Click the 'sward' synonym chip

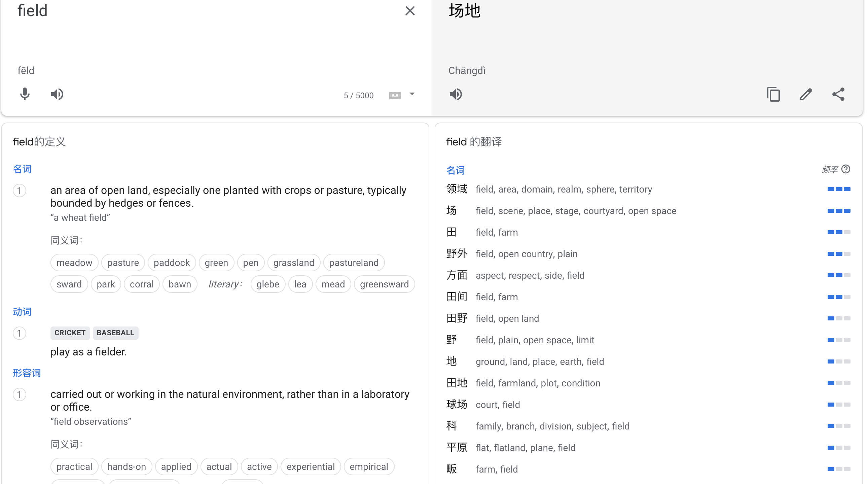pos(69,284)
